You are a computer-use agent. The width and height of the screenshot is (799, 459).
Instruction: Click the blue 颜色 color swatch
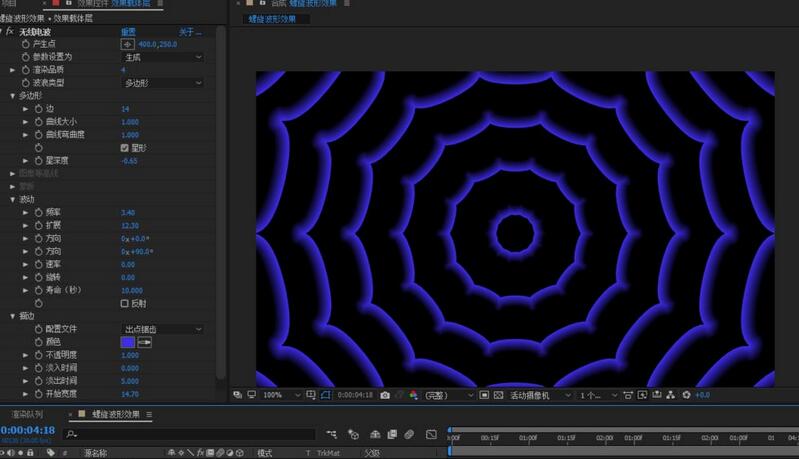pos(127,342)
